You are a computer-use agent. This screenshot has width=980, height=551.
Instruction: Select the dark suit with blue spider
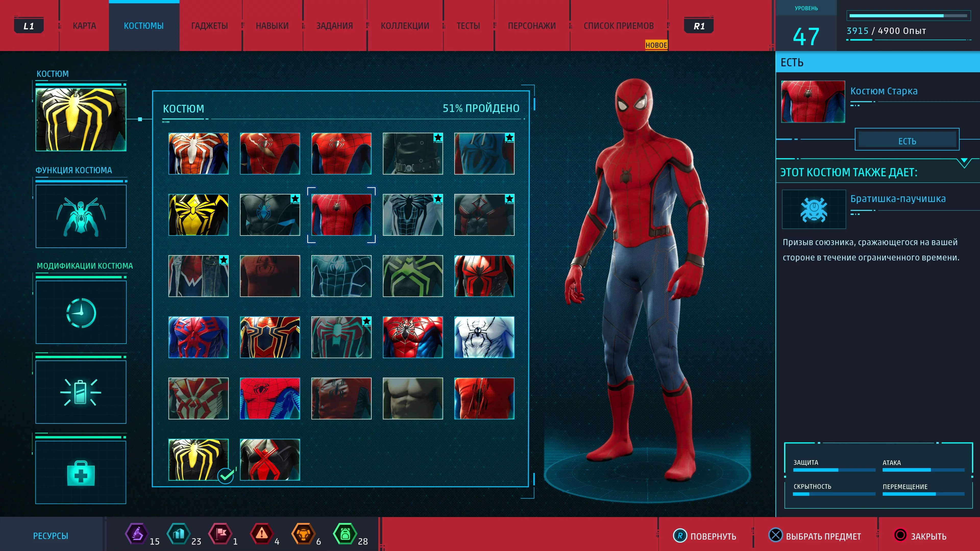(270, 215)
